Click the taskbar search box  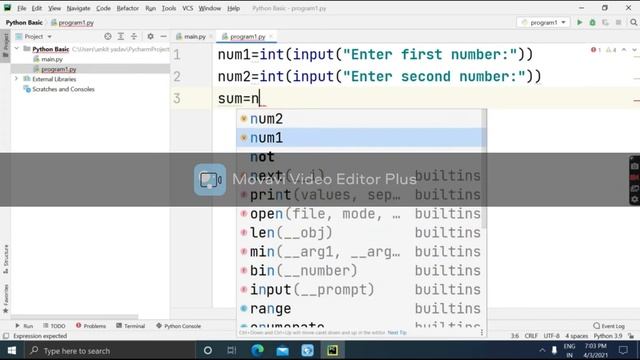point(109,351)
